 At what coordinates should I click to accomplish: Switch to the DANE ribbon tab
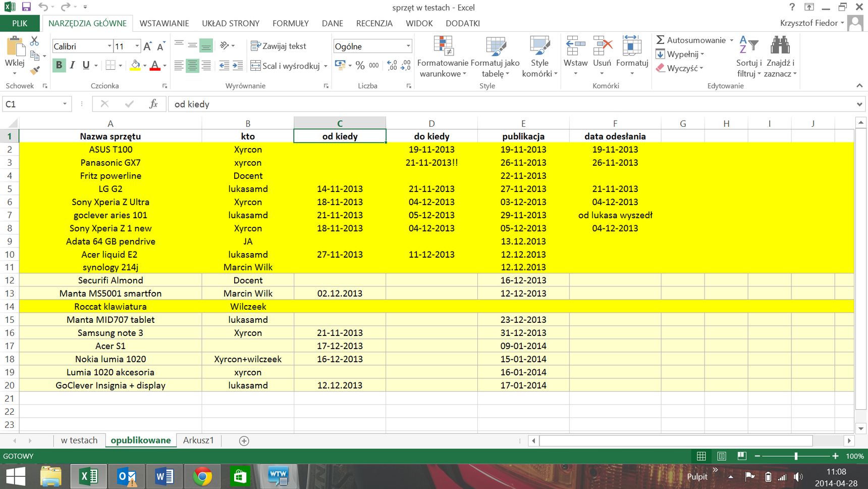(x=333, y=23)
